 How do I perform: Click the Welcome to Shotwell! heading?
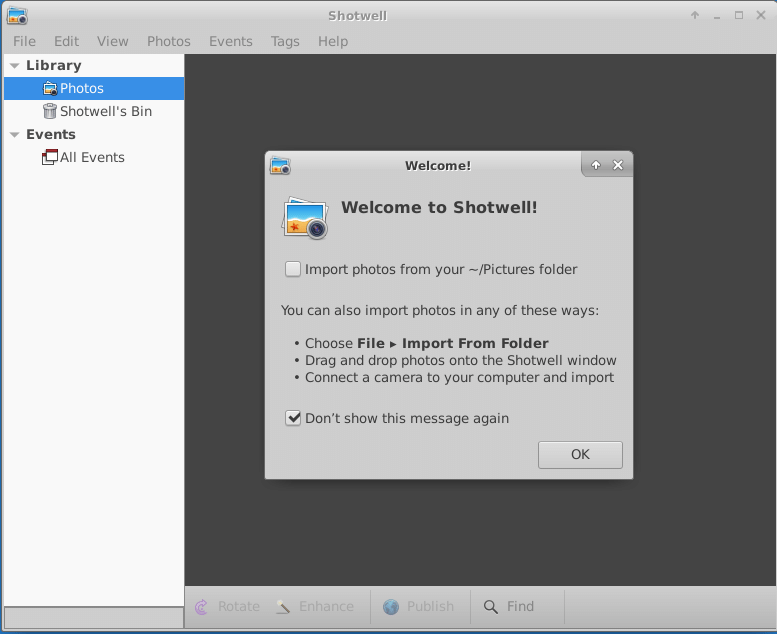(439, 207)
